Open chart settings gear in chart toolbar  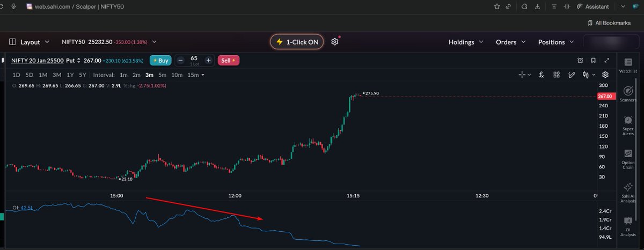(x=605, y=75)
